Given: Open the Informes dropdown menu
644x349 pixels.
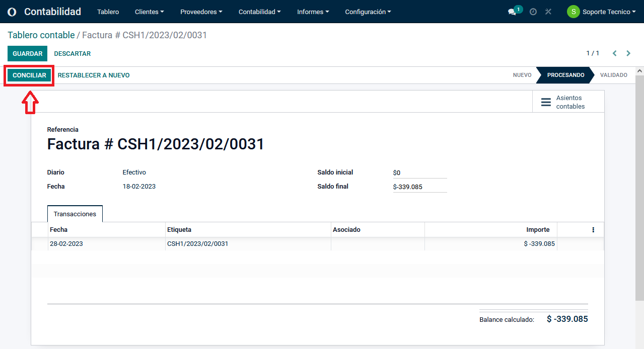Looking at the screenshot, I should click(x=313, y=12).
